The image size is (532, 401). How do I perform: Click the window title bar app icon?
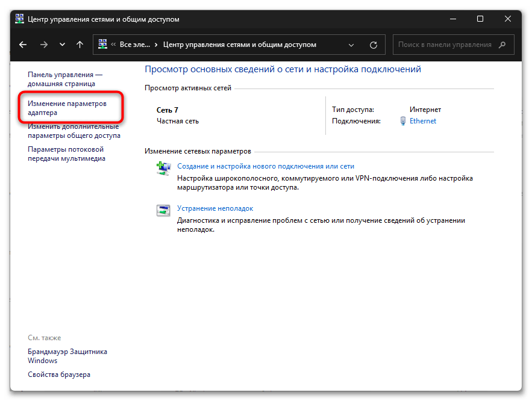(x=20, y=19)
